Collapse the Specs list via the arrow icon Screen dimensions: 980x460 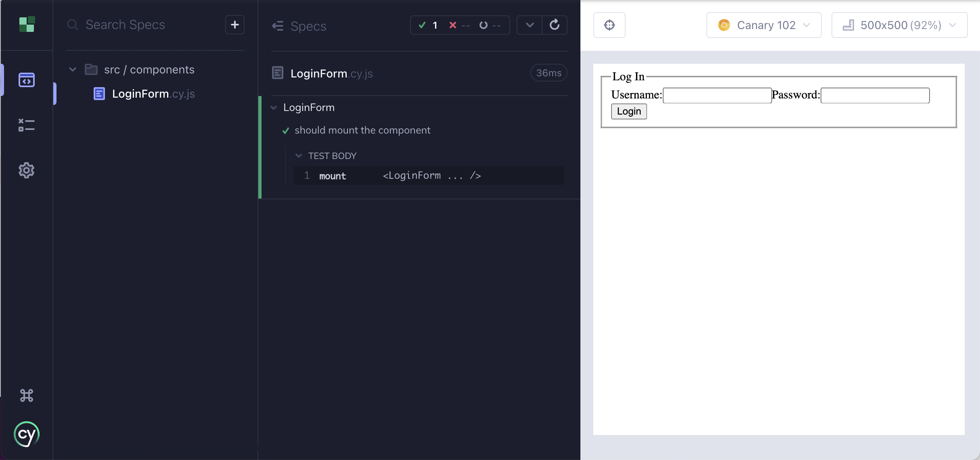point(278,26)
